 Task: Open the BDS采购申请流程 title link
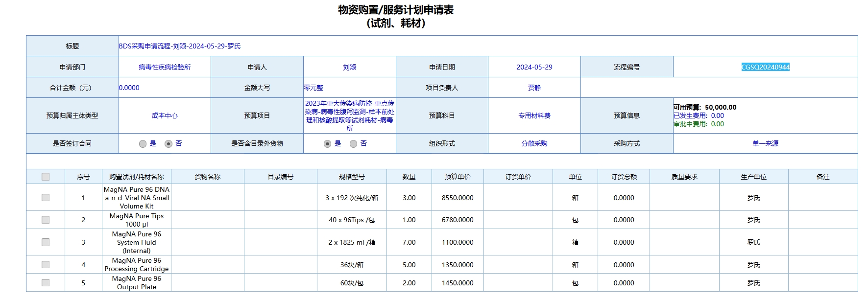(180, 46)
